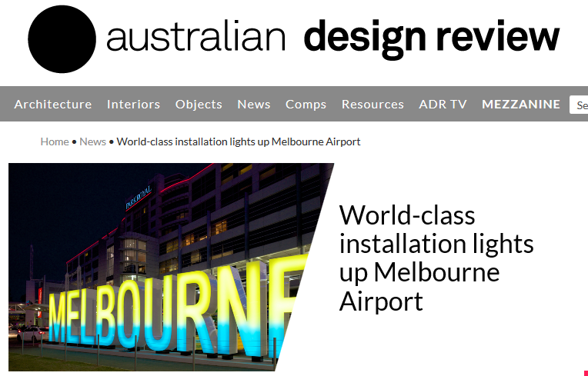Open the Comps menu item
This screenshot has height=376, width=588.
(x=306, y=104)
